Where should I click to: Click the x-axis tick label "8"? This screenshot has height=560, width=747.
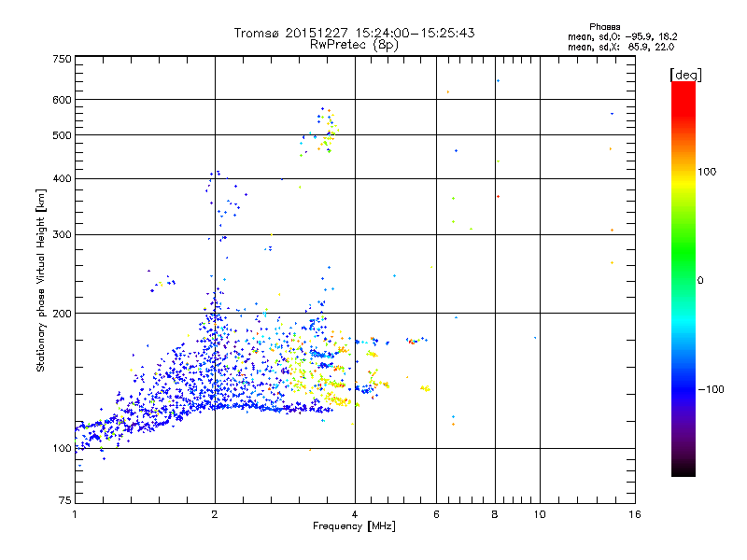pos(495,514)
